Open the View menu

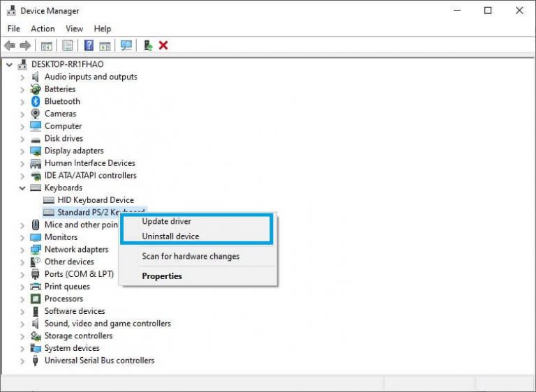(x=74, y=29)
